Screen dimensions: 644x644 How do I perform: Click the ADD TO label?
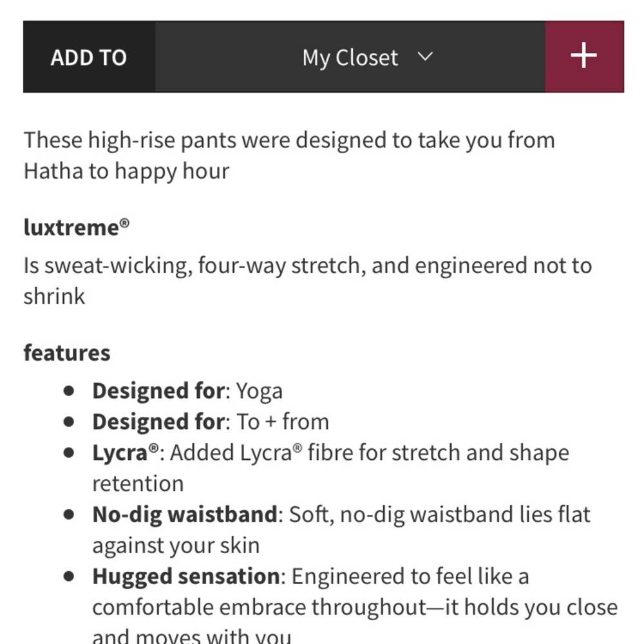pyautogui.click(x=89, y=57)
